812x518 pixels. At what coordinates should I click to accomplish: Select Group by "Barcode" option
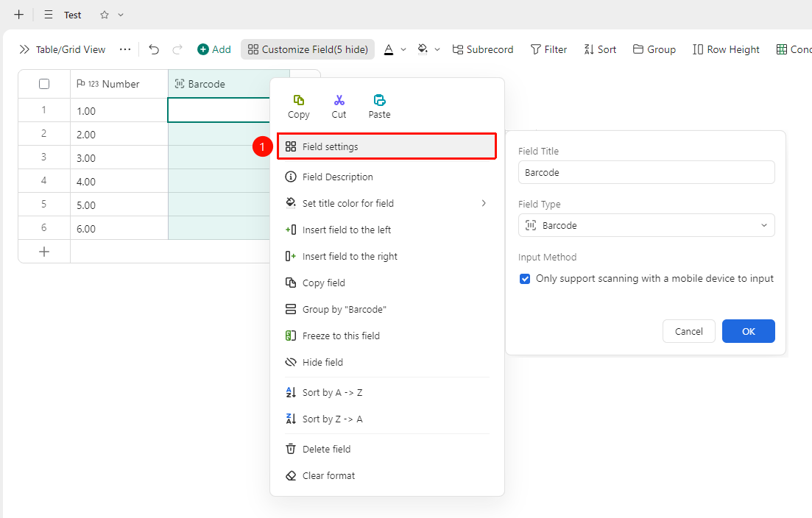tap(386, 310)
